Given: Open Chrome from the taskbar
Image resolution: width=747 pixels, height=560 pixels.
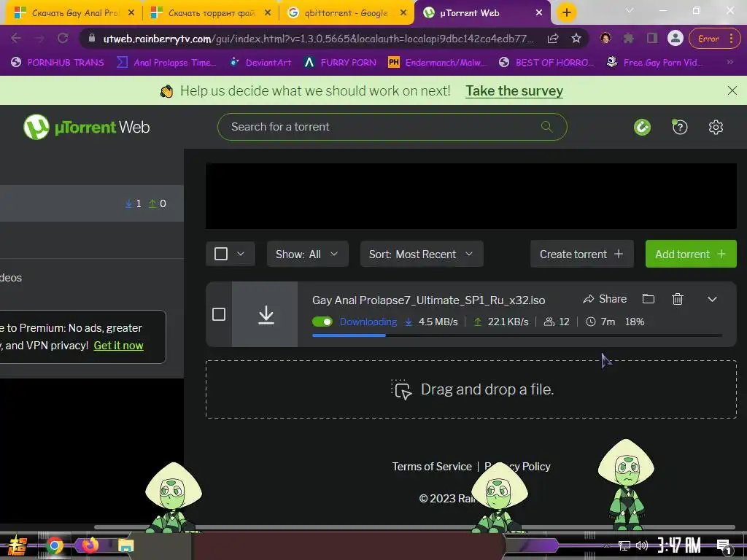Looking at the screenshot, I should [55, 545].
